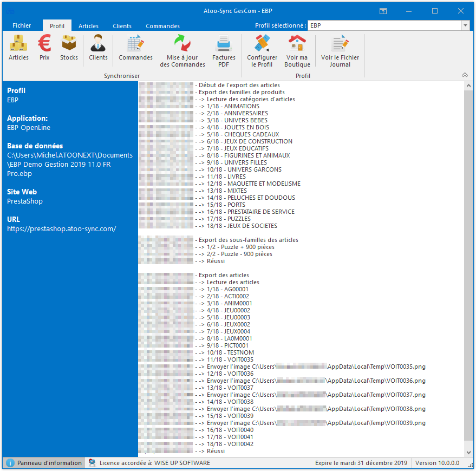This screenshot has width=476, height=471.
Task: Click the prestashop.atoo-sync.com URL
Action: 61,229
